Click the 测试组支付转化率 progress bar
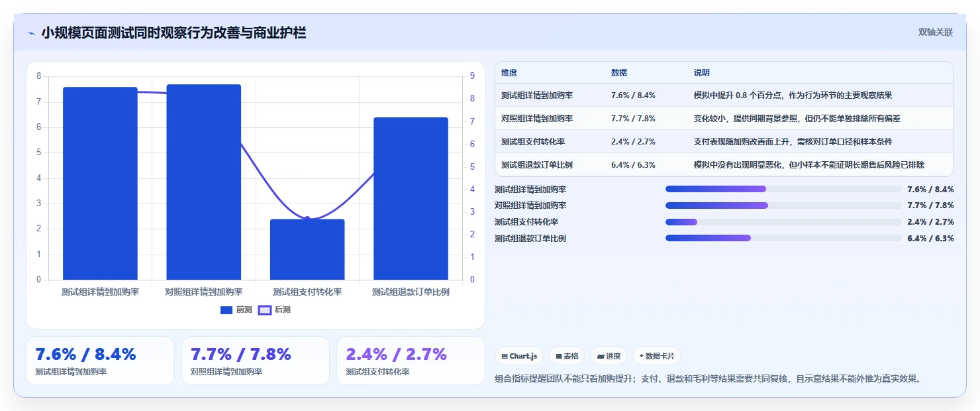Viewport: 980px width, 411px height. tap(783, 222)
